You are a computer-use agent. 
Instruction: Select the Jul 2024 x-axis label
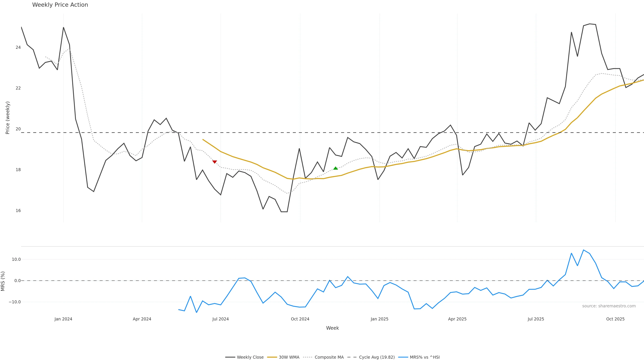[221, 319]
